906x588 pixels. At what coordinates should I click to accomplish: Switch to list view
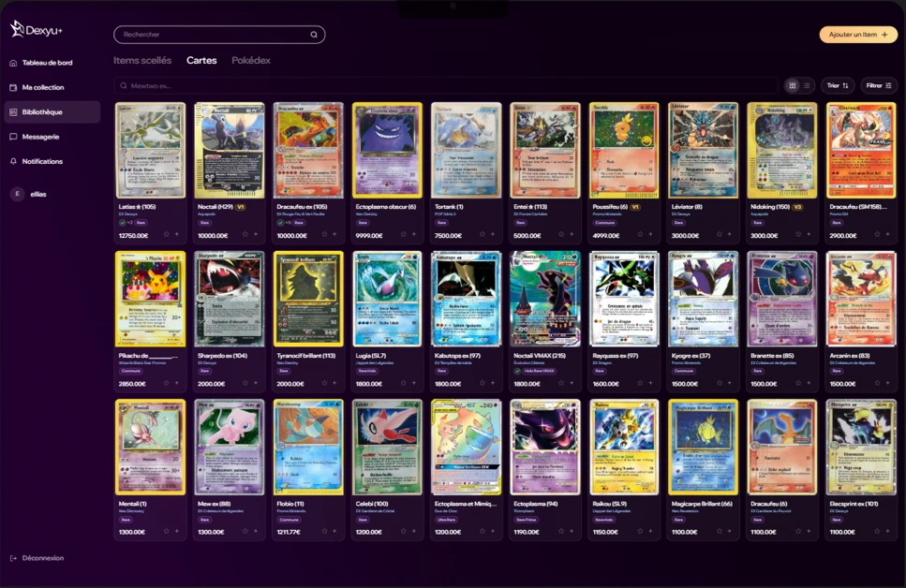click(x=807, y=85)
